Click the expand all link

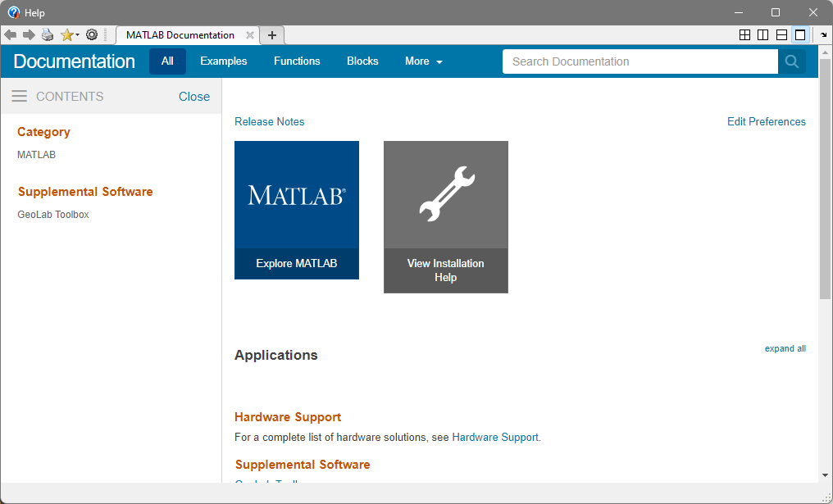click(x=785, y=348)
